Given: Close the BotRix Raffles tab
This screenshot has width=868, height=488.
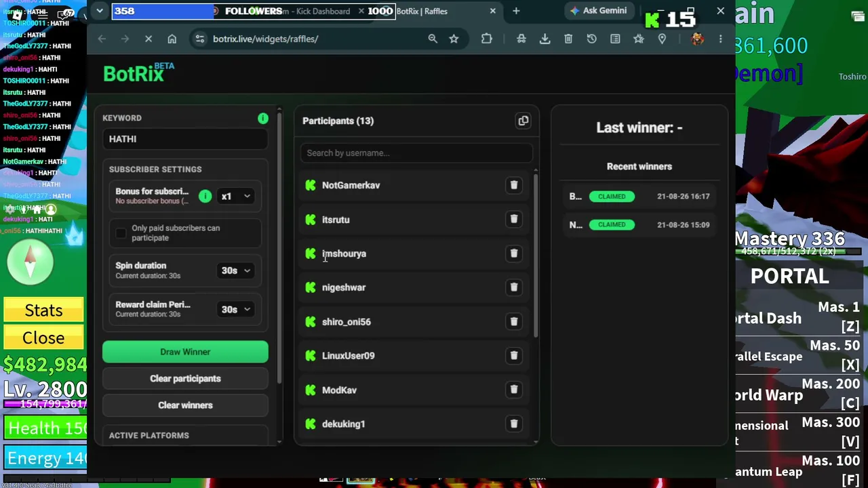Looking at the screenshot, I should coord(493,11).
